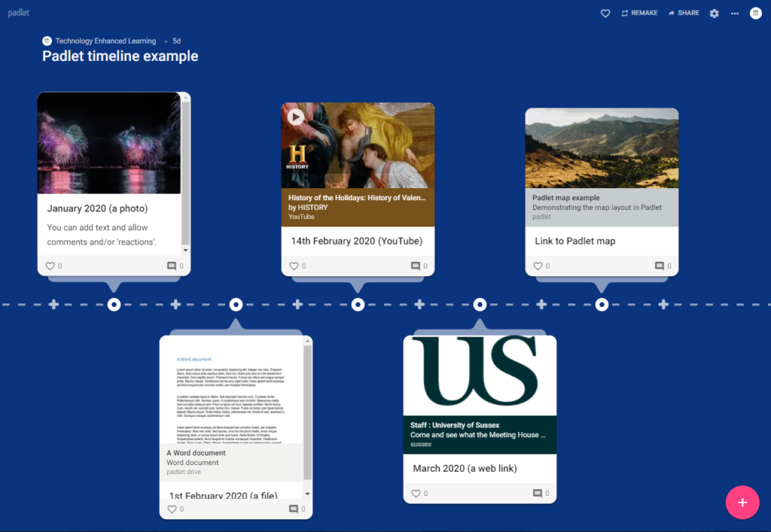Like this padlet with top heart icon
Viewport: 771px width, 532px height.
pyautogui.click(x=605, y=14)
